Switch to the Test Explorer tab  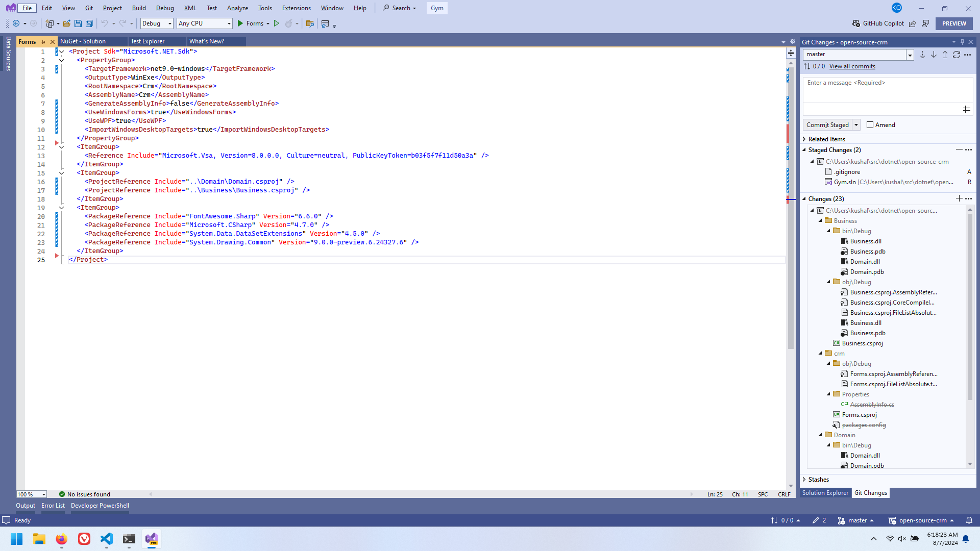[x=148, y=41]
